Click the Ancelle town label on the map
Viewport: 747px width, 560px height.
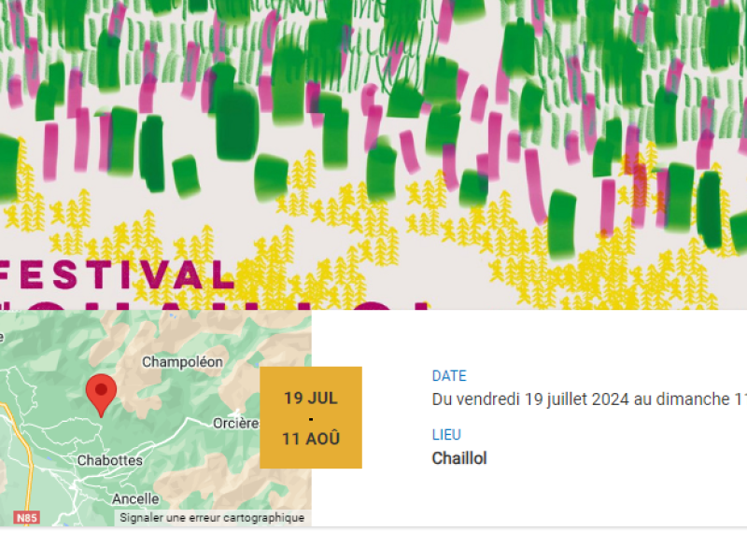click(135, 498)
